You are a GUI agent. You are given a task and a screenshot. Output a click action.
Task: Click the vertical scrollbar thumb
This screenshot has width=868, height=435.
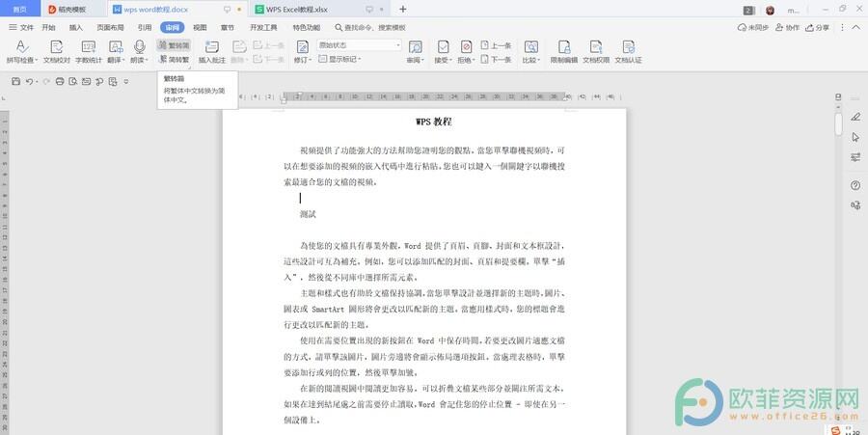pos(838,123)
